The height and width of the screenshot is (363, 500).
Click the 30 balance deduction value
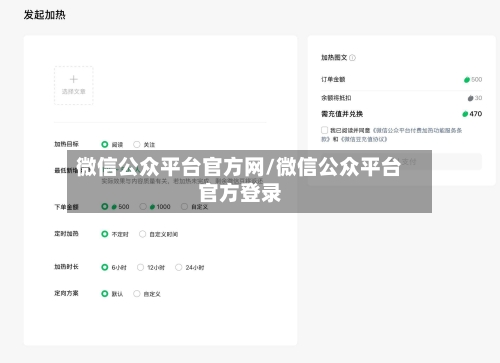(478, 98)
